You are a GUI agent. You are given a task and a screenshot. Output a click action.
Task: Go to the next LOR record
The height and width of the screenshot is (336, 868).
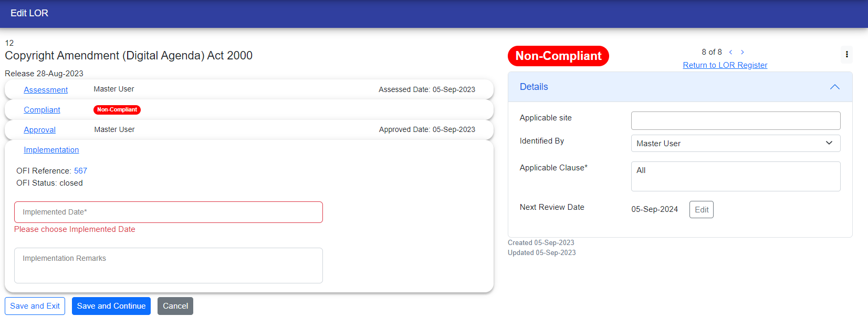pyautogui.click(x=742, y=52)
